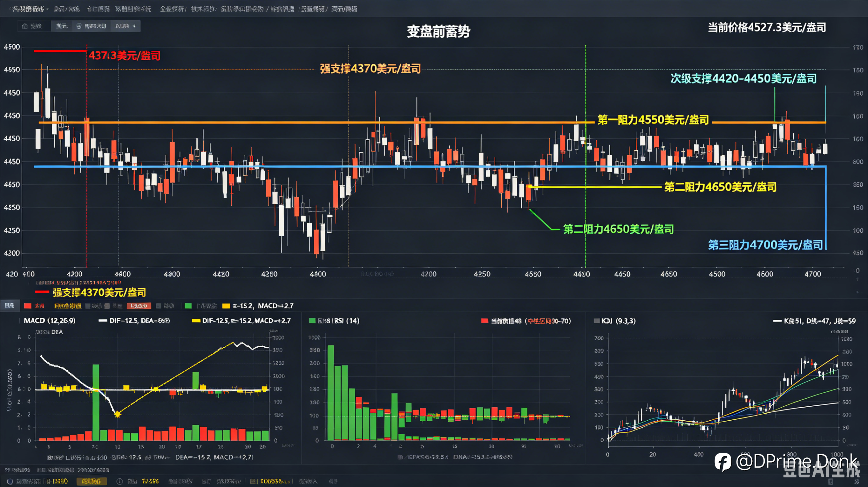868x487 pixels.
Task: Click the red square beside 当前数值48
Action: [485, 321]
